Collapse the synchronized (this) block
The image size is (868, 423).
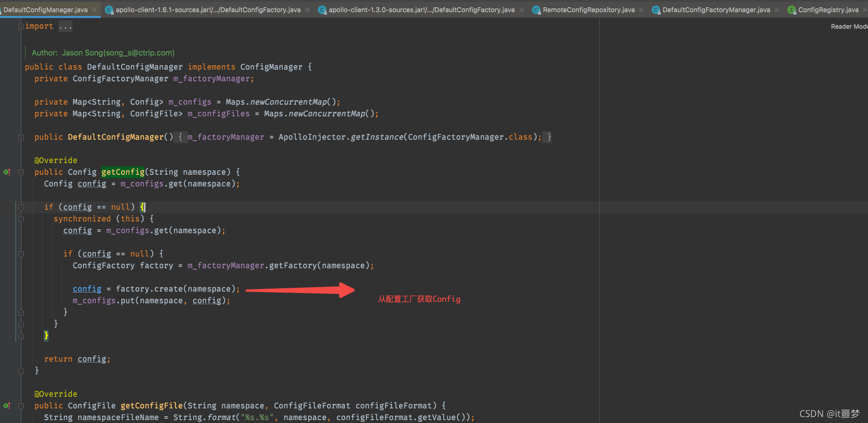pos(21,219)
